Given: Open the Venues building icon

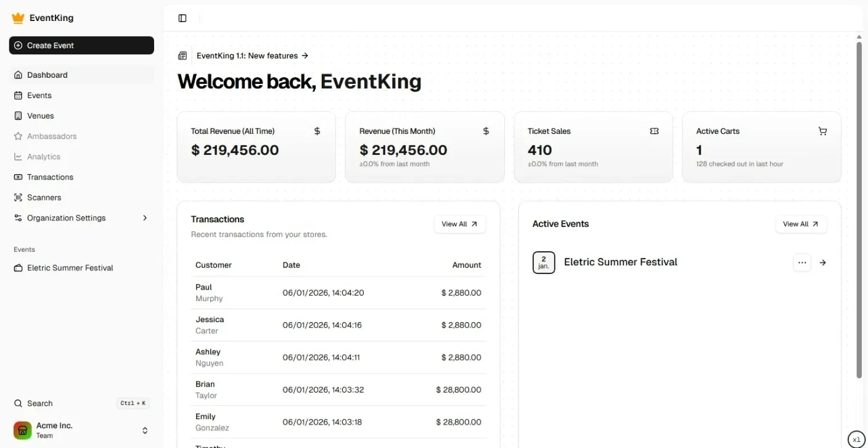Looking at the screenshot, I should pyautogui.click(x=18, y=116).
